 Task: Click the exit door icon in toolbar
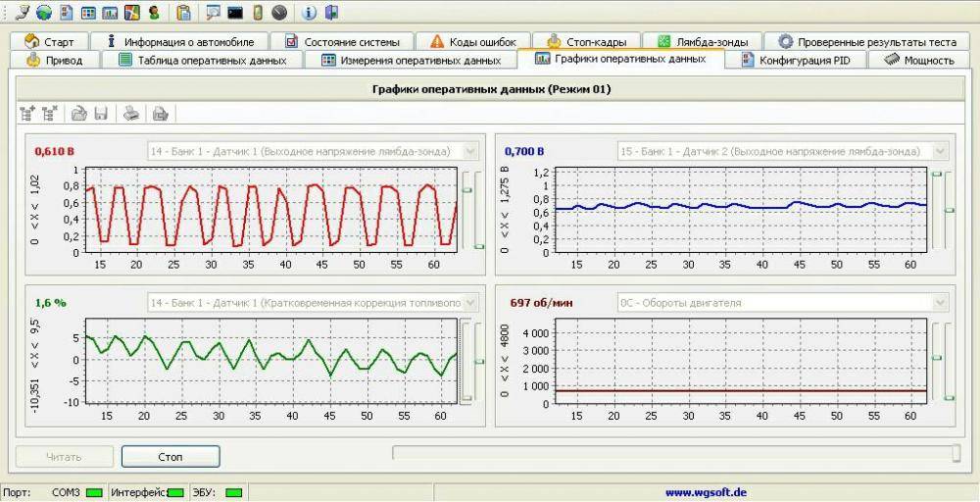pyautogui.click(x=332, y=13)
